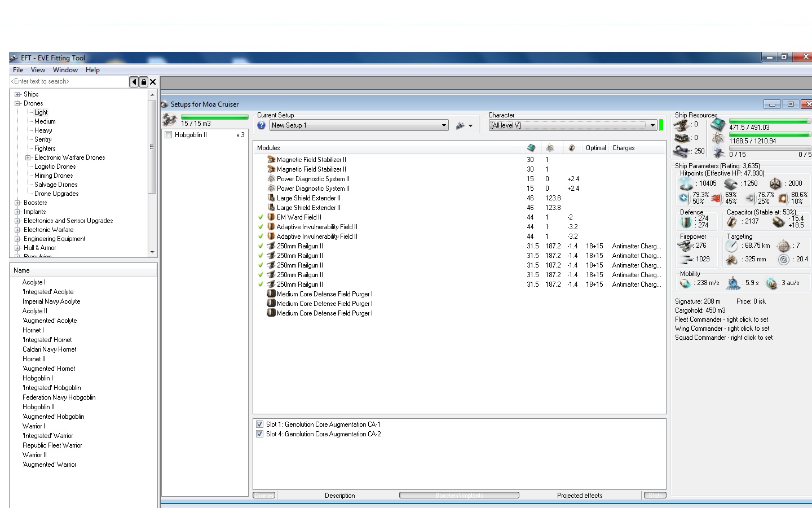This screenshot has width=812, height=508.
Task: Open the Window menu
Action: pos(65,70)
